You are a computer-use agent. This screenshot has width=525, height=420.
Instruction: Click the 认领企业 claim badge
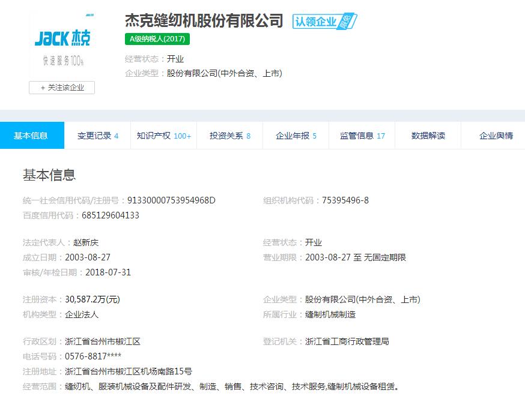click(x=324, y=22)
